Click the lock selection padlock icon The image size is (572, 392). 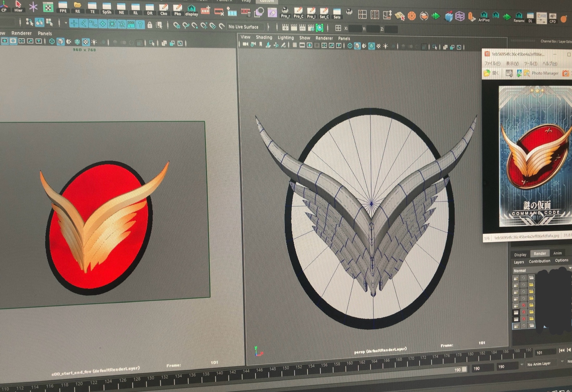pos(150,25)
